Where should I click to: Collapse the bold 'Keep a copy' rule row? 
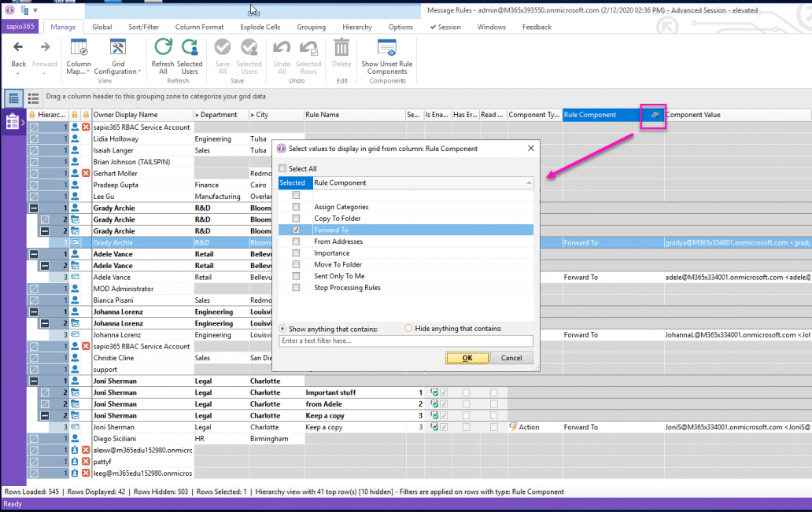click(x=45, y=416)
